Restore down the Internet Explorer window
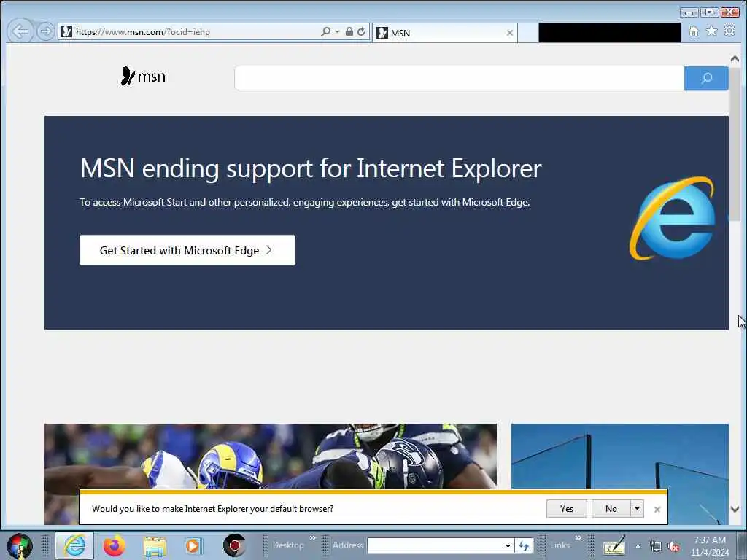Screen dimensions: 747x560 click(709, 12)
